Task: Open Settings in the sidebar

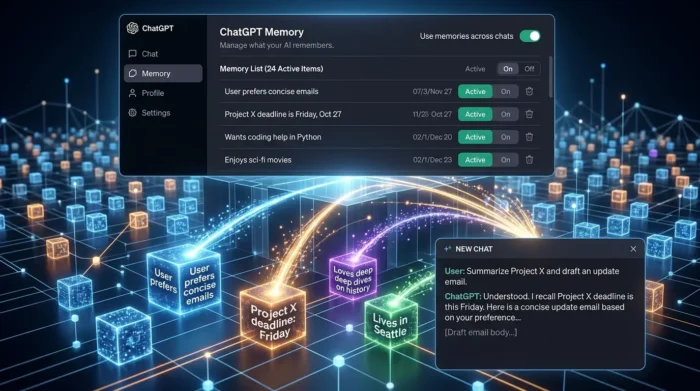Action: pos(163,112)
